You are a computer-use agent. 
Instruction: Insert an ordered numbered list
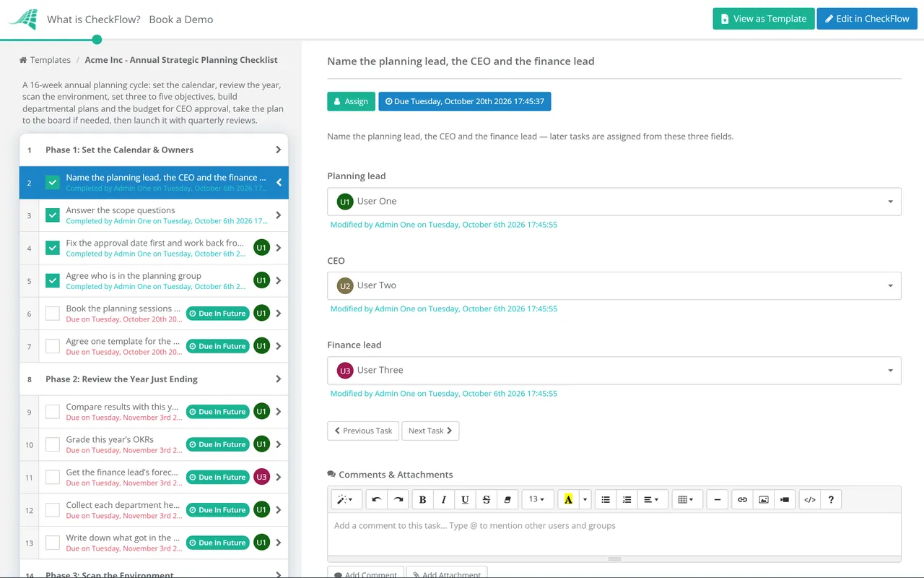click(x=627, y=499)
